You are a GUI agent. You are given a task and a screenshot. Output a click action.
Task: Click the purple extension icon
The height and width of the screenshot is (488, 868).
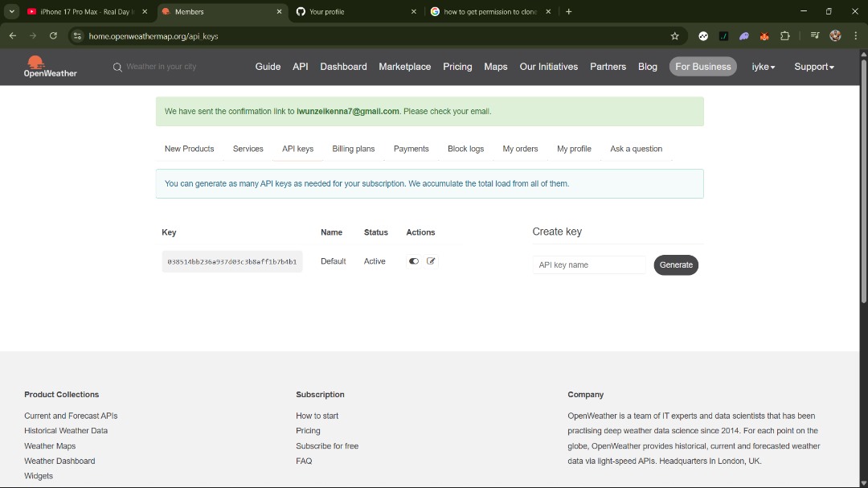click(x=744, y=36)
